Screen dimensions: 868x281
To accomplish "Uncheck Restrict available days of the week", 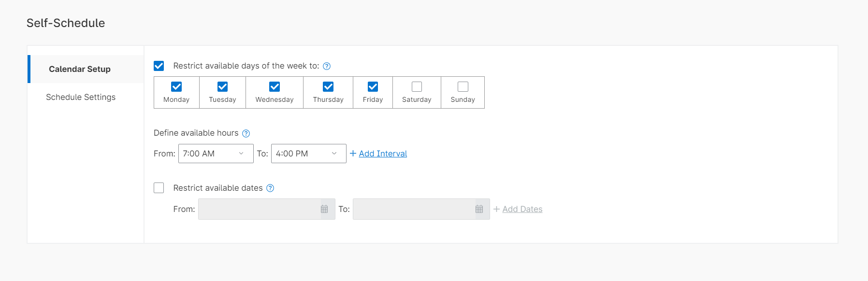I will 159,66.
